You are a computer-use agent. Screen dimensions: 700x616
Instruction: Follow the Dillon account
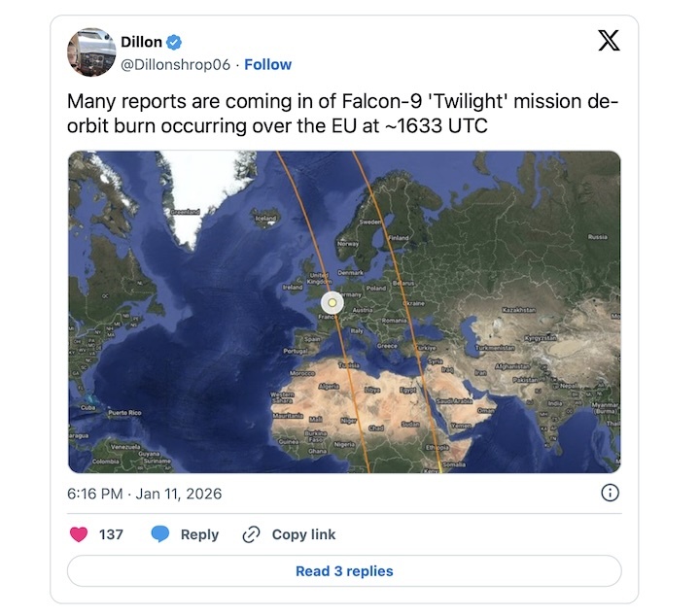point(267,64)
